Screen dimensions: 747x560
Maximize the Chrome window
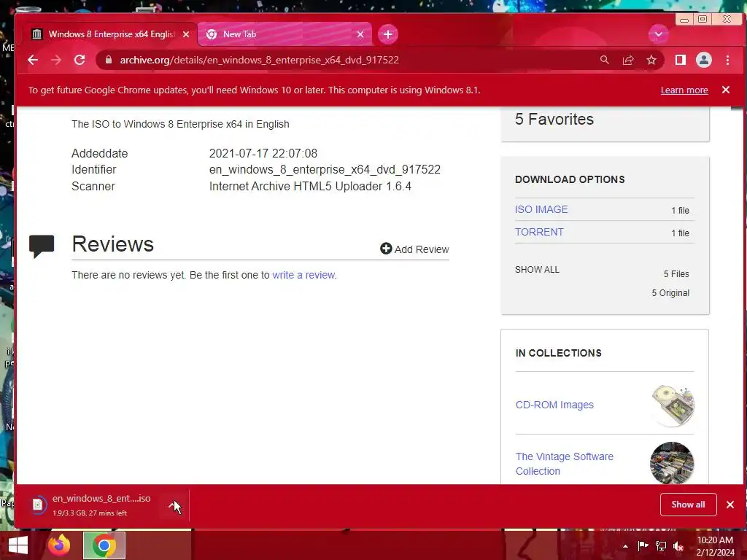point(703,19)
